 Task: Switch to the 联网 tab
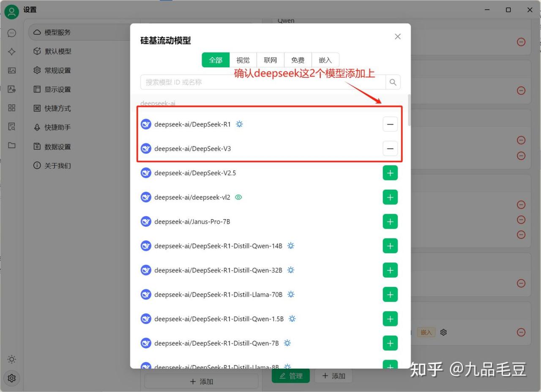(270, 60)
